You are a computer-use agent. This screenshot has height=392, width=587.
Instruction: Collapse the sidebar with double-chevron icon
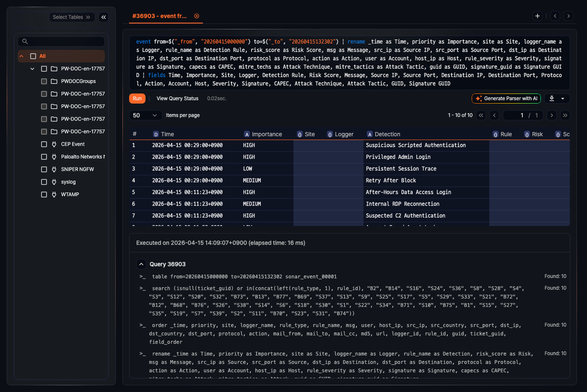pos(104,17)
